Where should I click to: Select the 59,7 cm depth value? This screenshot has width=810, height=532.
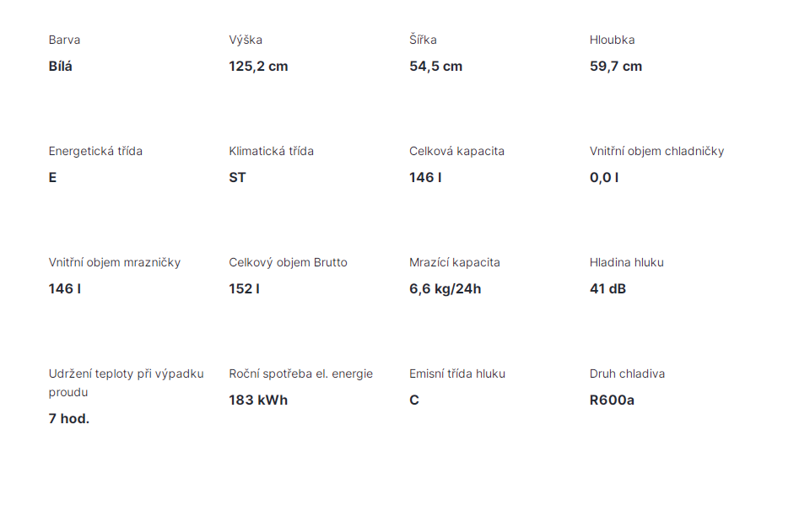tap(616, 67)
